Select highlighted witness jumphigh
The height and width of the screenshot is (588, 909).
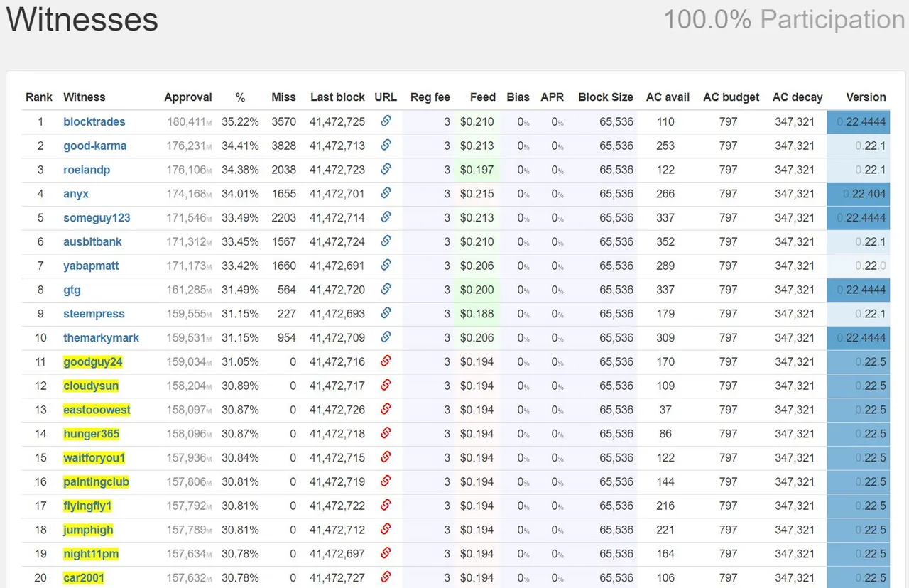point(88,530)
